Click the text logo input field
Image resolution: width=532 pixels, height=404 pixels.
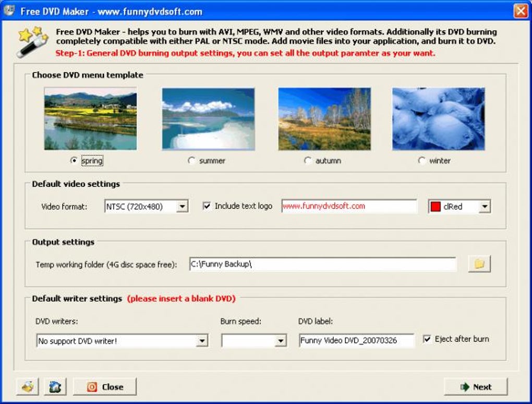tap(349, 206)
